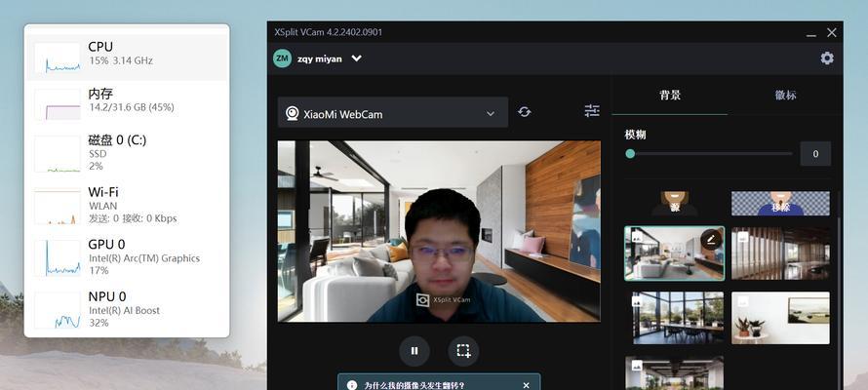The image size is (868, 390).
Task: Click the CPU usage graph thumbnail
Action: click(x=57, y=58)
